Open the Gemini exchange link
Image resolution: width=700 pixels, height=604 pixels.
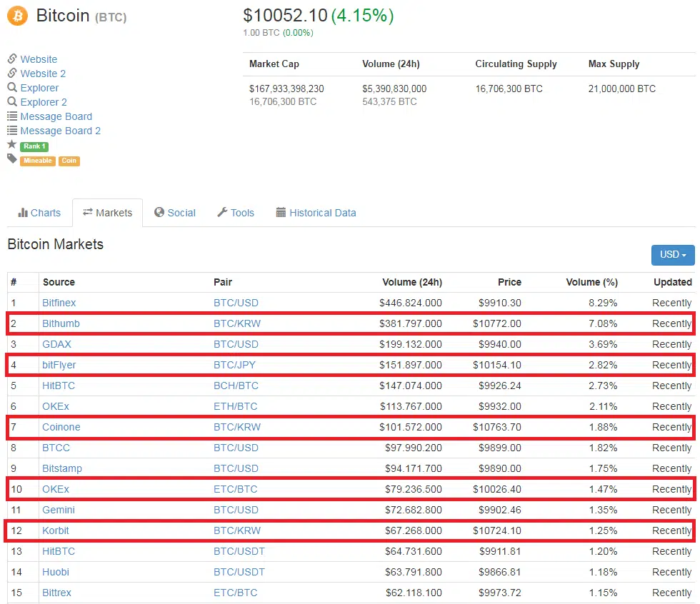tap(59, 510)
